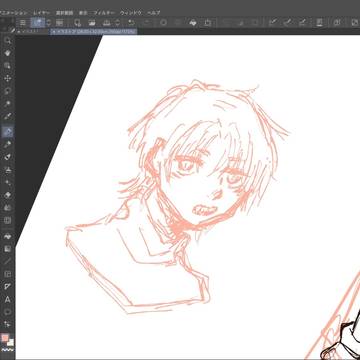Select the Figure line tool

[x=8, y=261]
